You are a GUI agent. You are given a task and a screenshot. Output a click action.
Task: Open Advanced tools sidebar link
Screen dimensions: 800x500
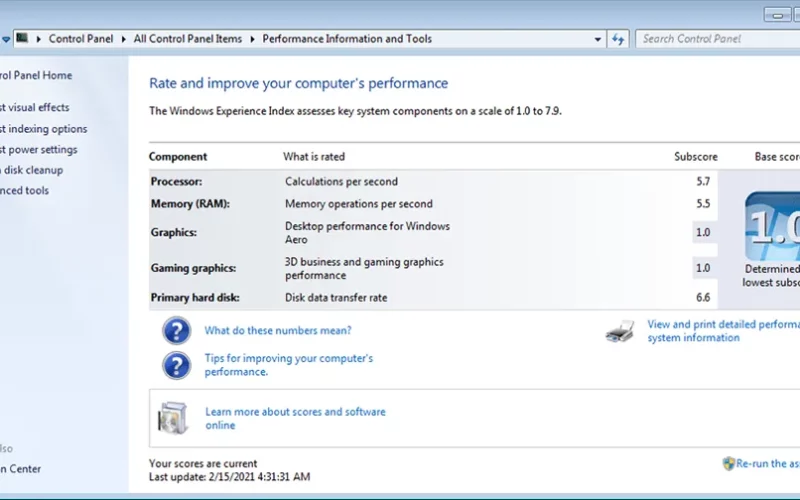(x=24, y=190)
